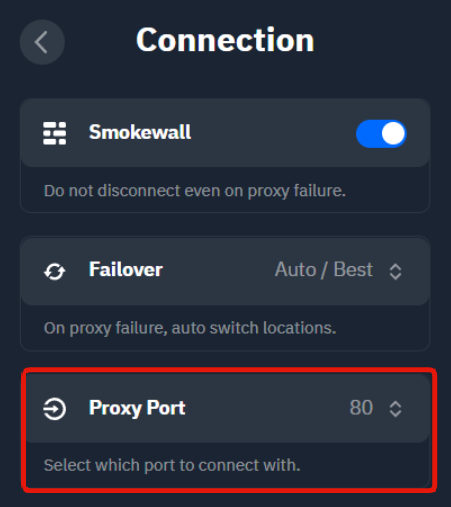The width and height of the screenshot is (451, 507).
Task: Click the Proxy Port entry arrow icon
Action: point(54,409)
